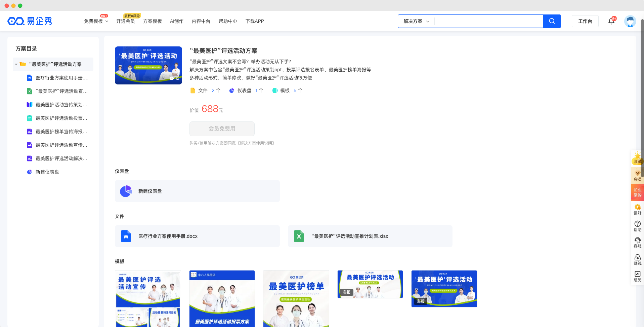This screenshot has width=644, height=327.
Task: Open the small 最美医护评选活动 海报 thumbnail
Action: [370, 284]
